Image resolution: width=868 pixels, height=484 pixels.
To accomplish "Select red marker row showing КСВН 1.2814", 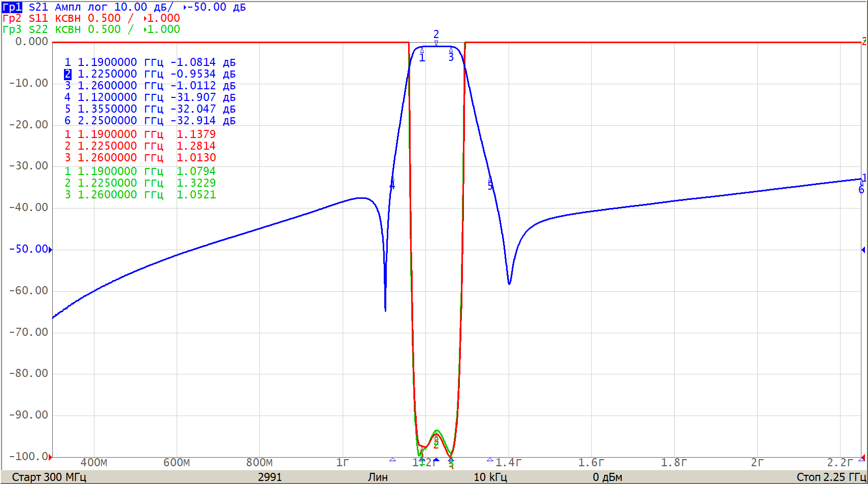I will [x=140, y=146].
